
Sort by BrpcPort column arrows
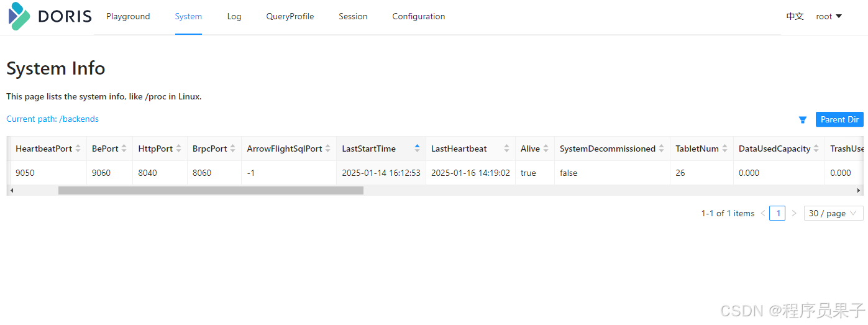232,149
